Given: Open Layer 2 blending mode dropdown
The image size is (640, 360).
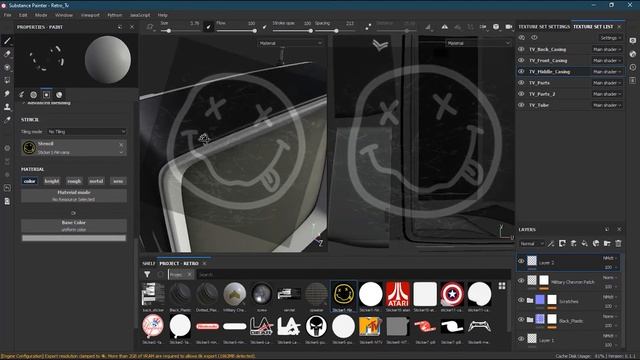Looking at the screenshot, I should coord(610,258).
